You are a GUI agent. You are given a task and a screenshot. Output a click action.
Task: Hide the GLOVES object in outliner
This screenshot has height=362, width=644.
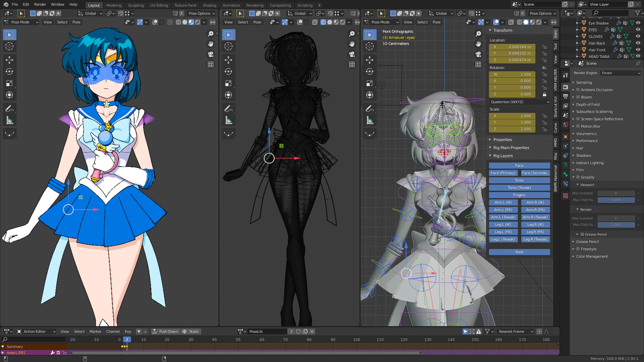tap(638, 36)
